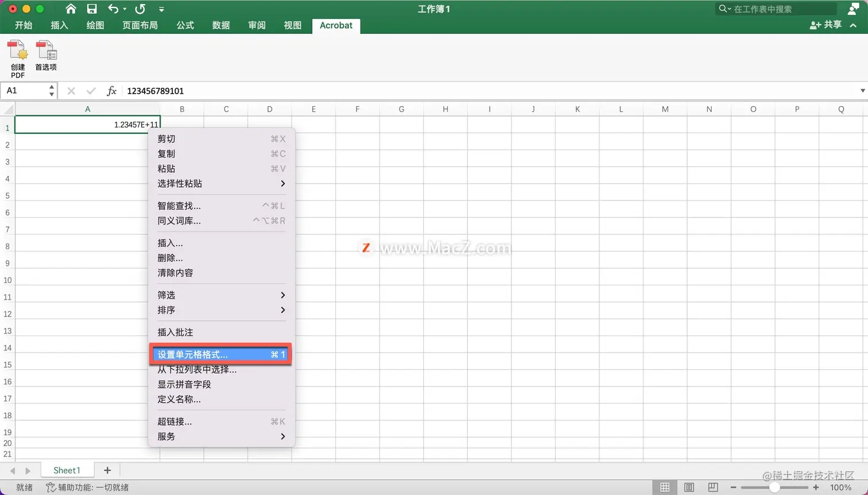Screen dimensions: 868x495
Task: Choose 复制 from the context menu
Action: point(222,154)
